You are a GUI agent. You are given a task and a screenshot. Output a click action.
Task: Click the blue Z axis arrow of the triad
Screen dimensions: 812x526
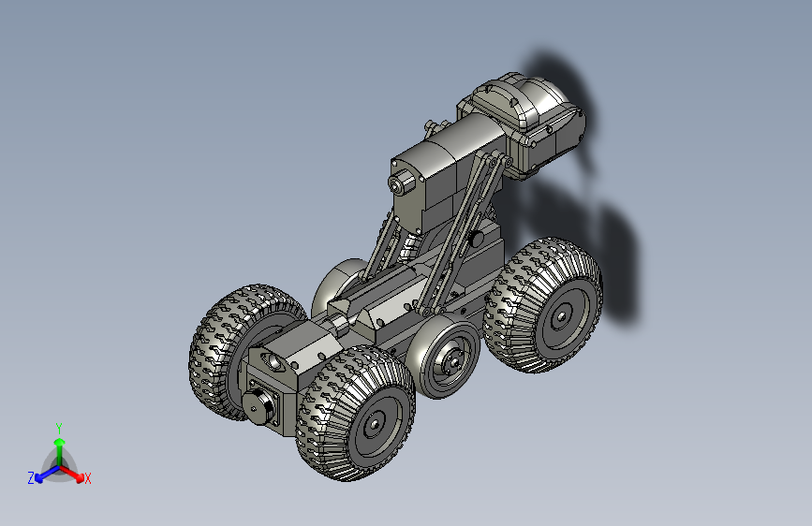[47, 474]
